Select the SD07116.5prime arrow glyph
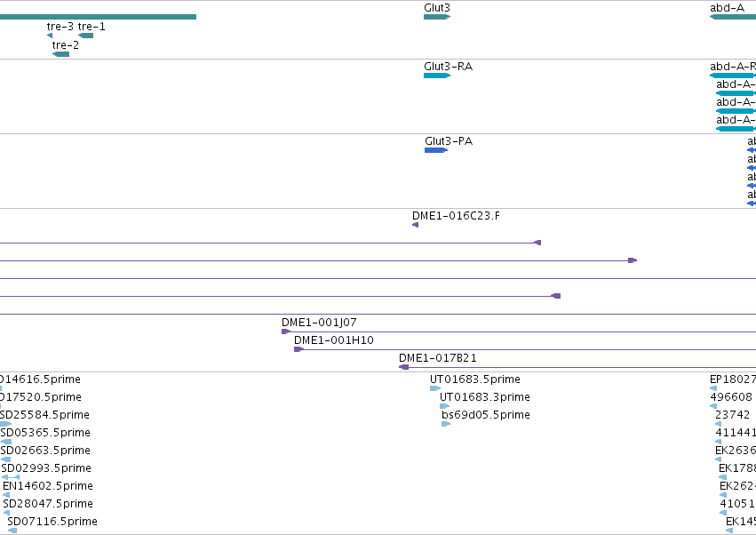 [x=12, y=531]
